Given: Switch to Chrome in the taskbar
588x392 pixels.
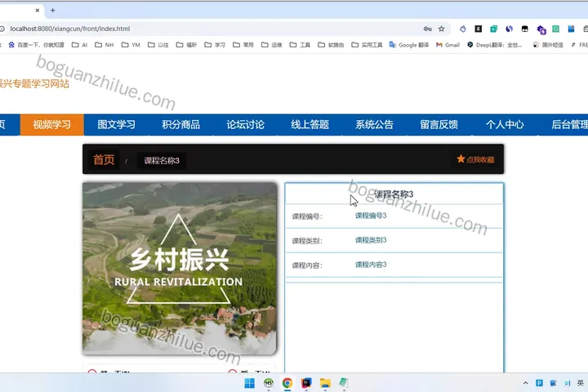Looking at the screenshot, I should coord(287,383).
